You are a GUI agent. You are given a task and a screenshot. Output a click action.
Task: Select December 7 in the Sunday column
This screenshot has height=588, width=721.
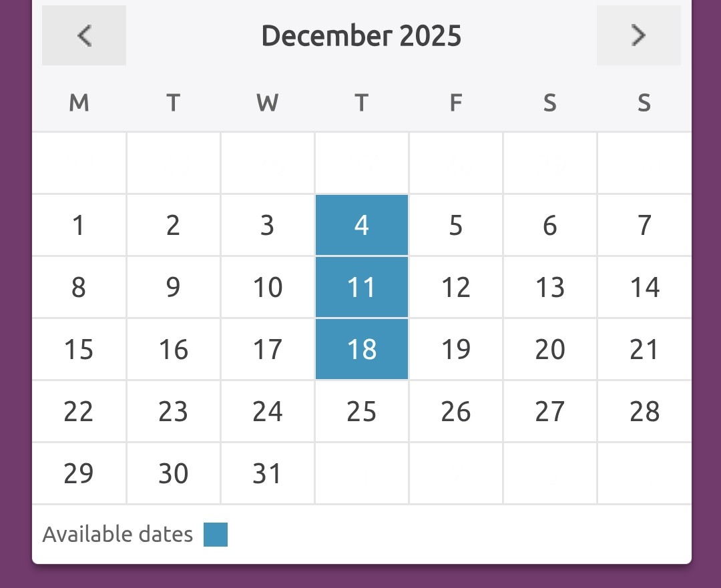click(644, 226)
